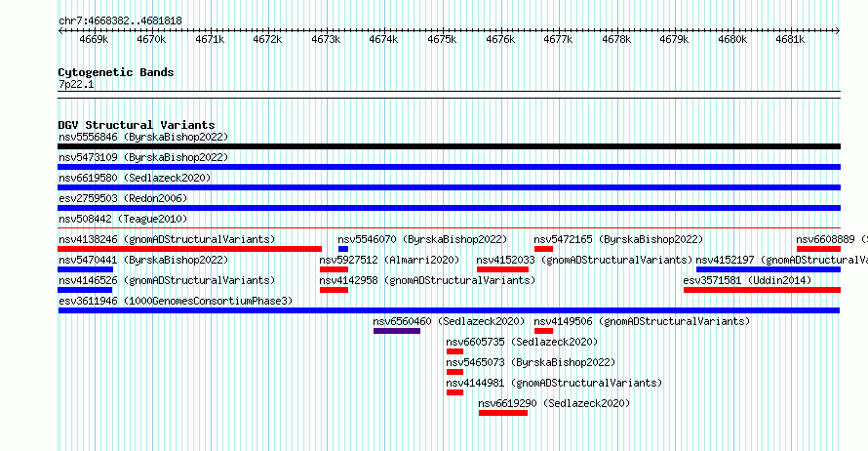The image size is (868, 451).
Task: Click the red nsv5472165 variant bar
Action: pyautogui.click(x=543, y=249)
